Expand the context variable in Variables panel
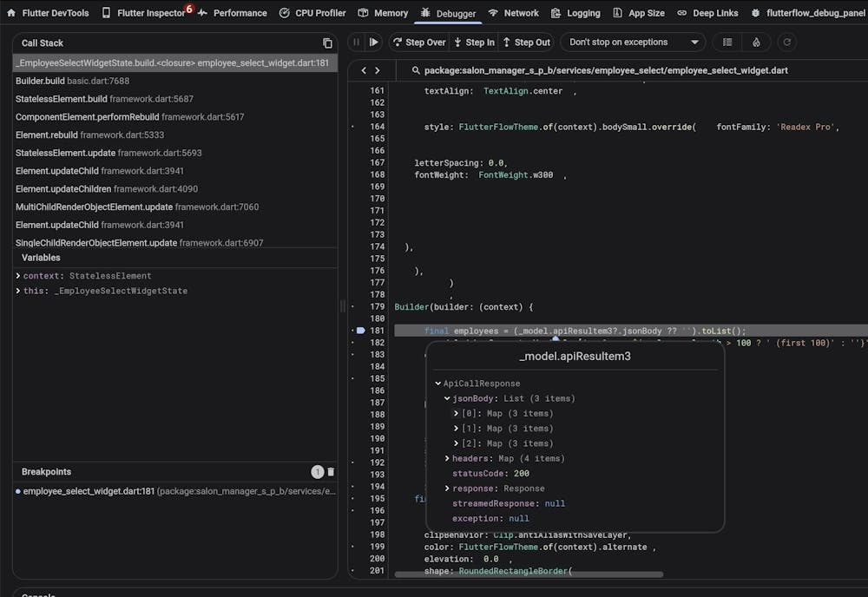868x597 pixels. click(18, 276)
